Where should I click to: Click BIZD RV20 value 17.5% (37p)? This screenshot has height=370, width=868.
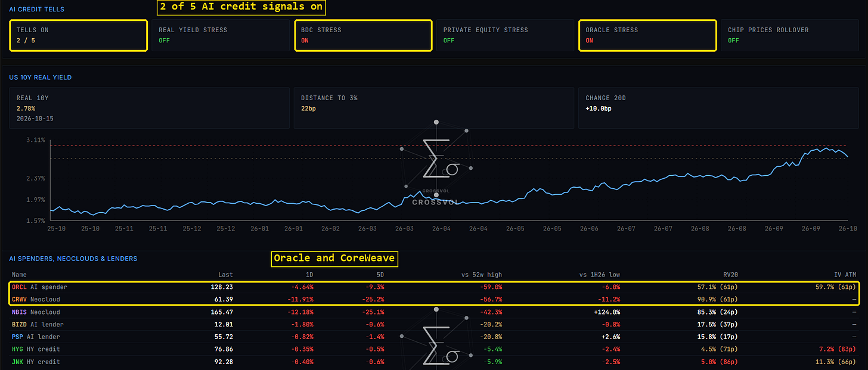718,325
